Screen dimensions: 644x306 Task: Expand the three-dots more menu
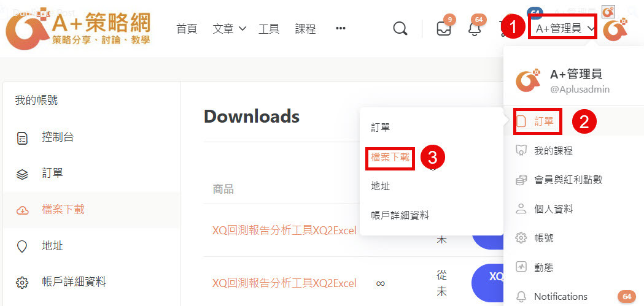[x=341, y=29]
